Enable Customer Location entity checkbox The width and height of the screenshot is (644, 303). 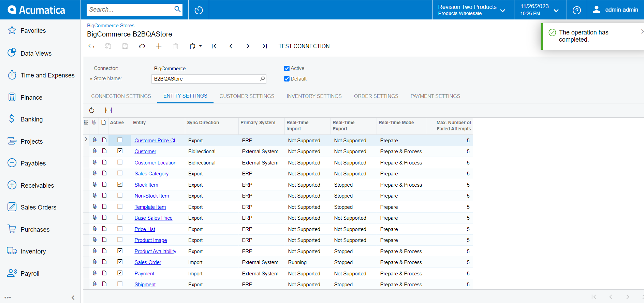pyautogui.click(x=120, y=162)
